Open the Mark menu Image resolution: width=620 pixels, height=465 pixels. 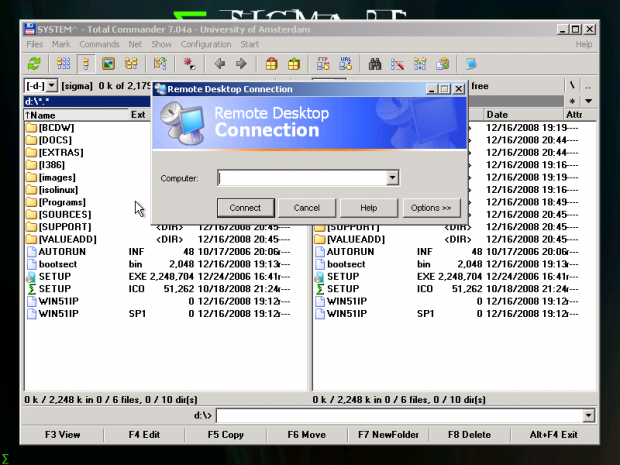pyautogui.click(x=61, y=44)
